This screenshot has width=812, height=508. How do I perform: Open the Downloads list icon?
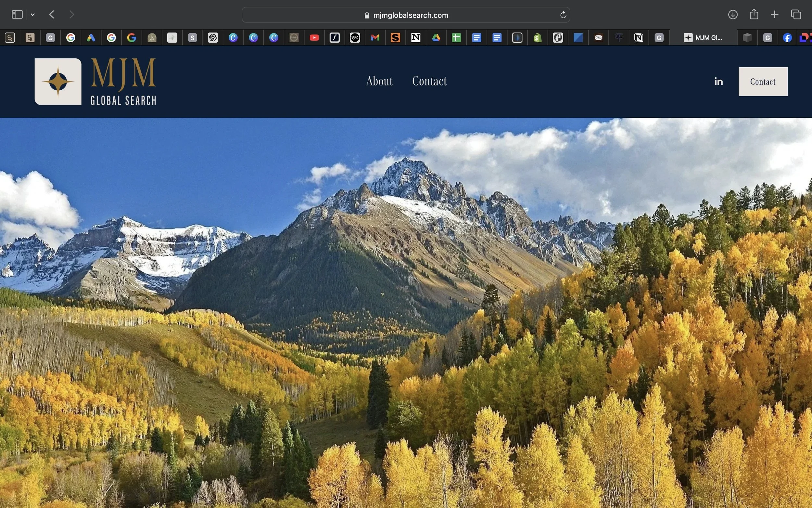point(732,14)
